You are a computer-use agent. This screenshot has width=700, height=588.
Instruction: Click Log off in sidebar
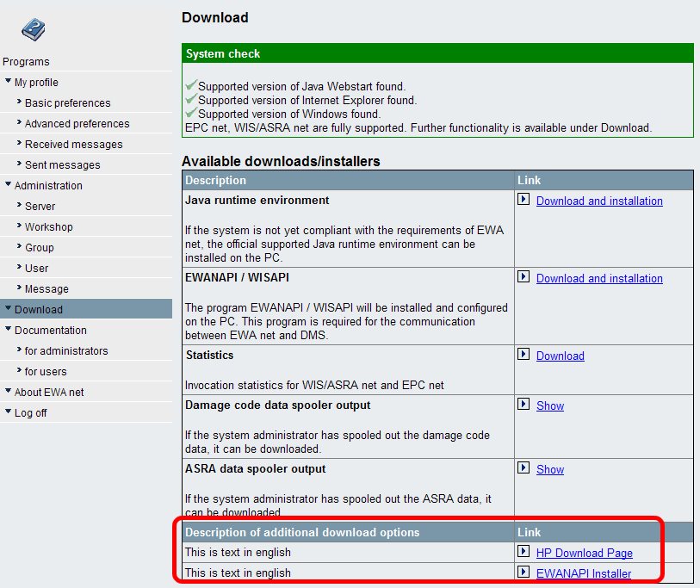[x=30, y=413]
